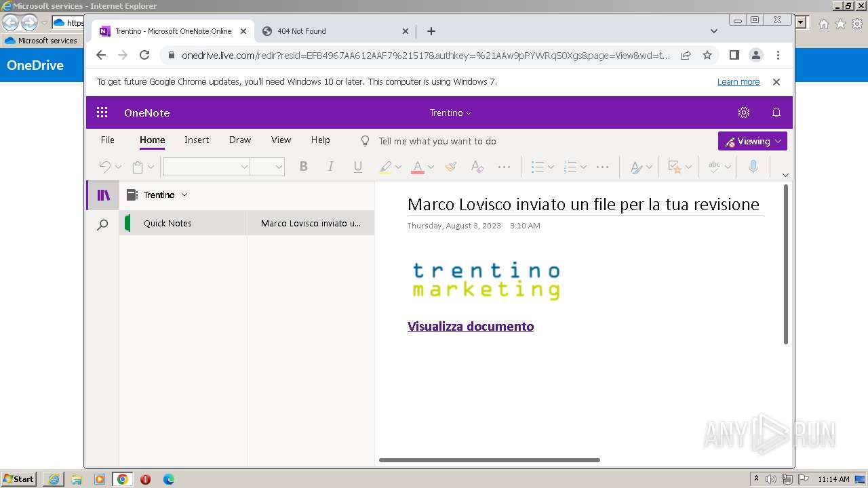Open more paragraph options ellipsis
Viewport: 868px width, 488px height.
tap(602, 167)
